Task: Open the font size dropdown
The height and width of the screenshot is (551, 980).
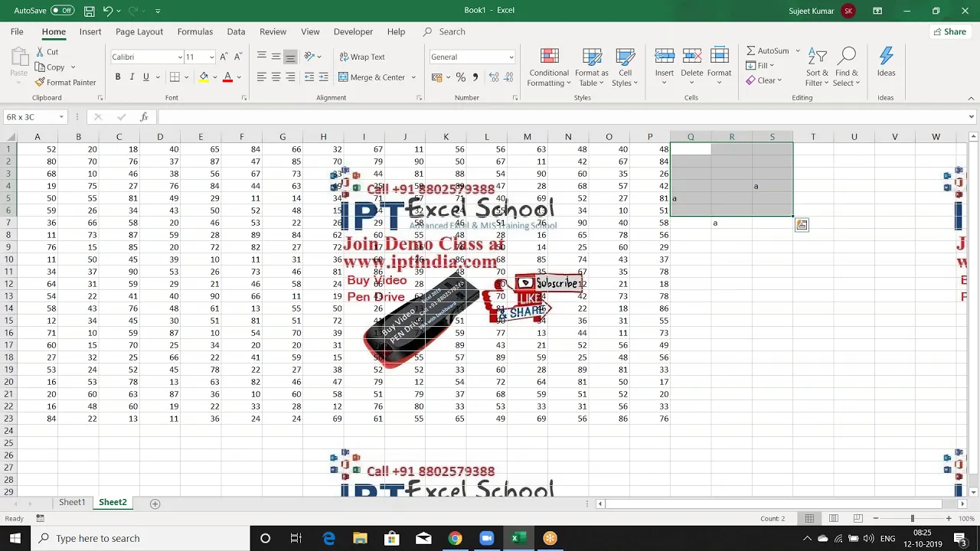Action: [212, 57]
